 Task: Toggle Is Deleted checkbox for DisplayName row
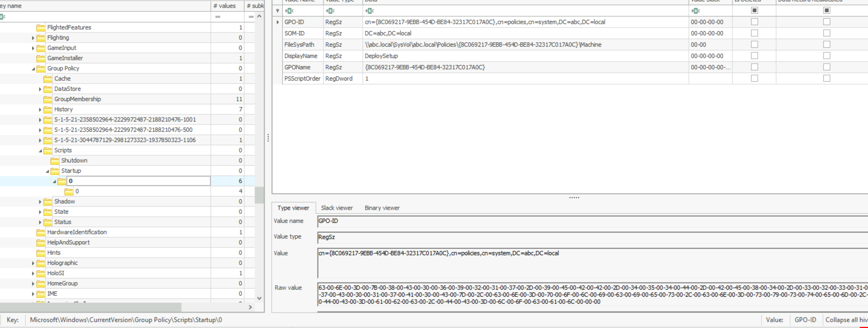coord(754,56)
